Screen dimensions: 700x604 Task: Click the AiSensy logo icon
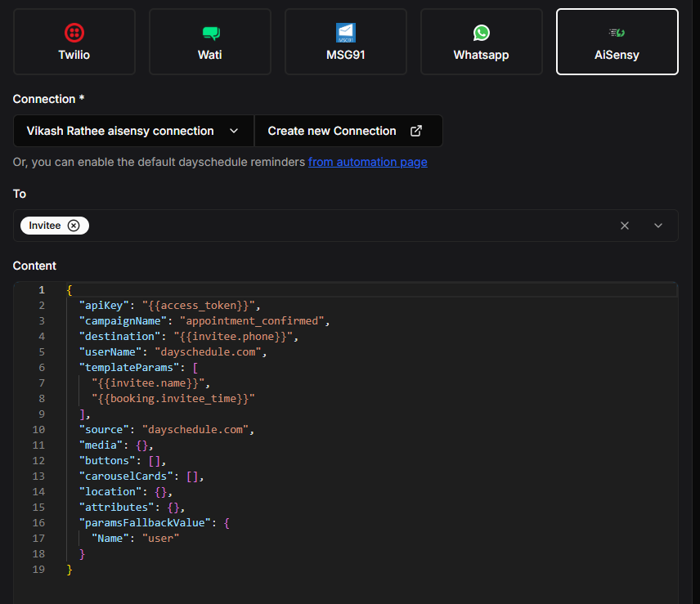pyautogui.click(x=617, y=33)
